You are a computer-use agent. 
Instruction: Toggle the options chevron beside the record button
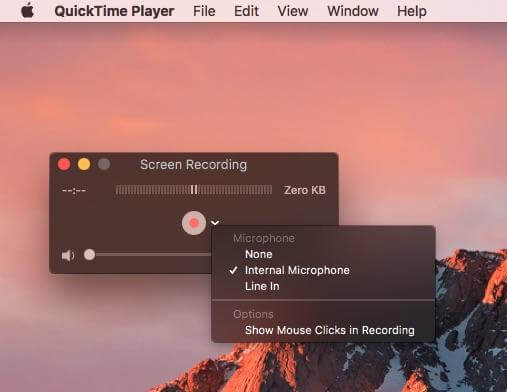point(215,222)
